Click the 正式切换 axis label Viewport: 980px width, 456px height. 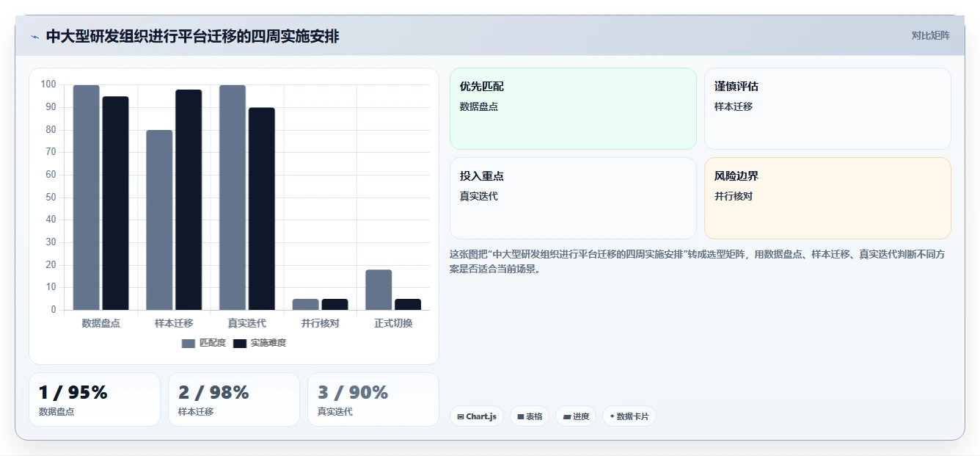pos(394,323)
